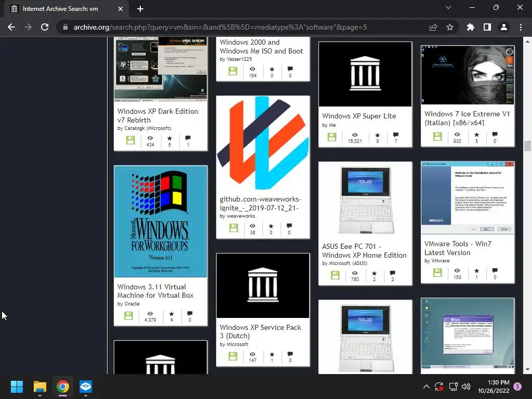Click favorites star on Windows XP Dark Edition card
Viewport: 532px width, 399px height.
click(x=170, y=138)
